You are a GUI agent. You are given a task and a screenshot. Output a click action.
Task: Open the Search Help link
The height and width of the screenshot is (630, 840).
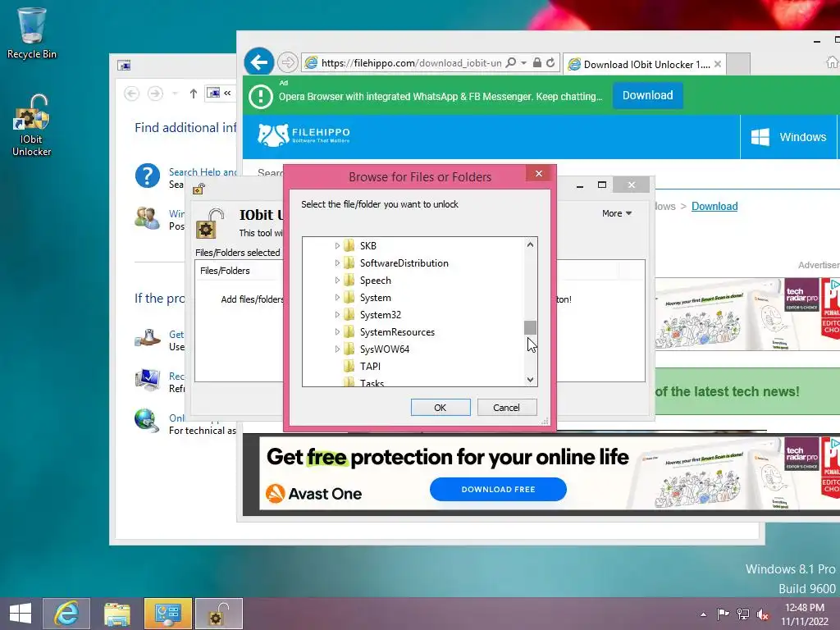click(203, 172)
